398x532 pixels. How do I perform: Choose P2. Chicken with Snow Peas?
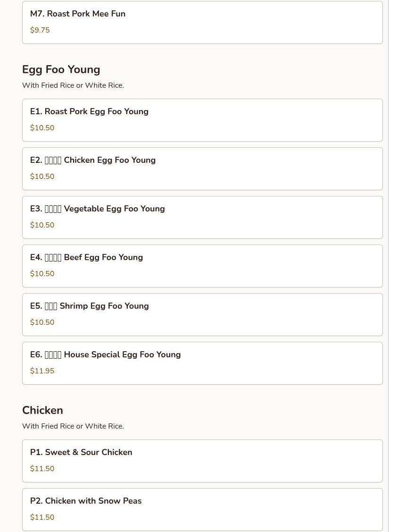coord(202,509)
